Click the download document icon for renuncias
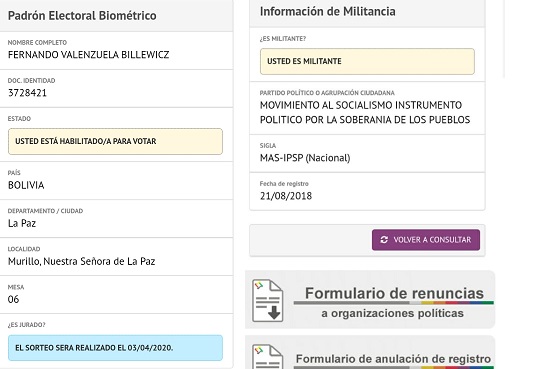 point(268,300)
